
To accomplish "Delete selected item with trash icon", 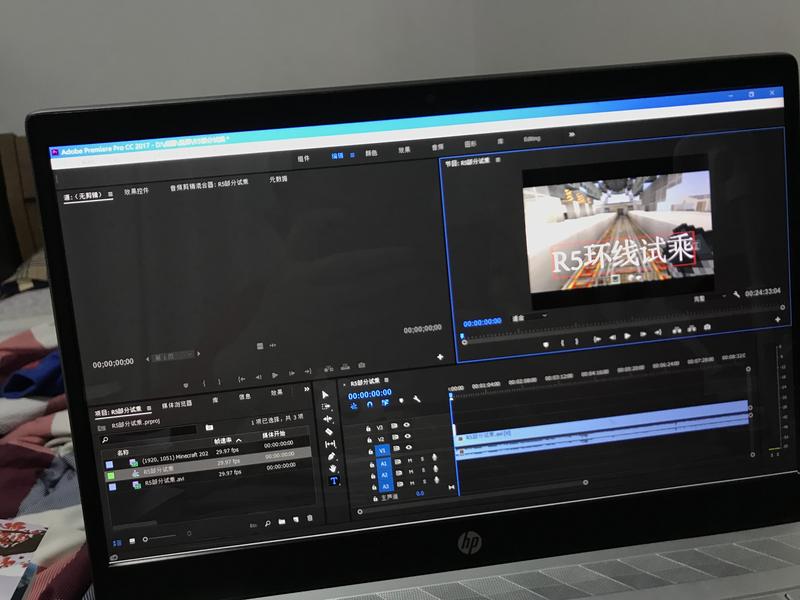I will pos(310,518).
